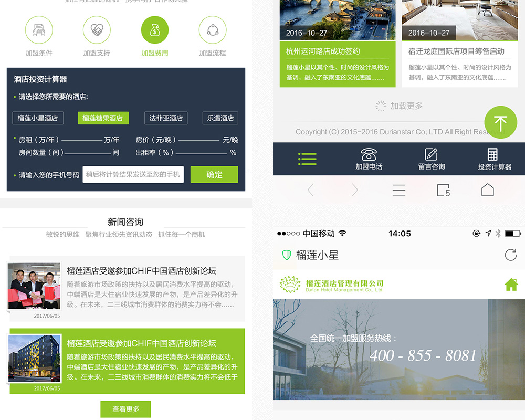Viewport: 525px width, 420px height.
Task: Open the green-card 榴莲酒店受邀参加CHIF news headline
Action: [141, 343]
